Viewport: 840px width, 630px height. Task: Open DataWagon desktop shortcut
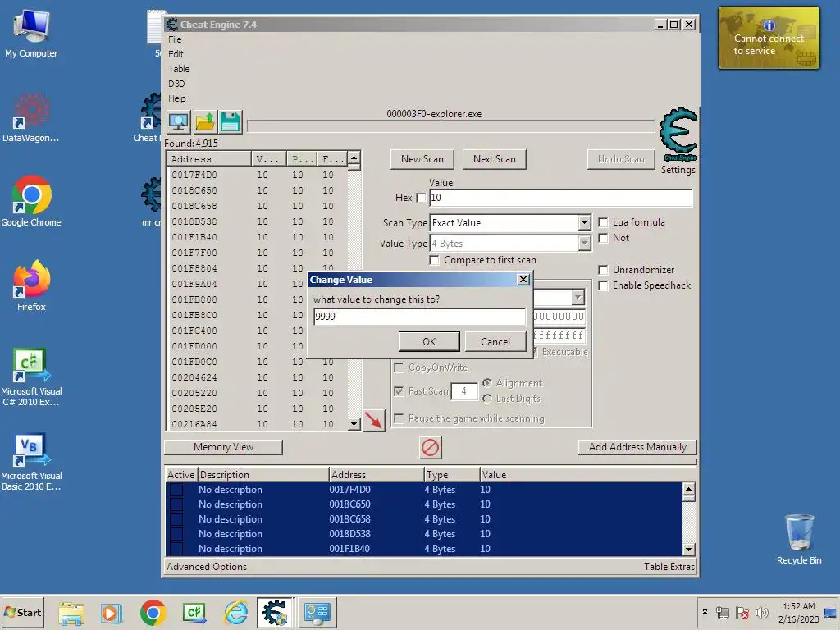coord(31,118)
